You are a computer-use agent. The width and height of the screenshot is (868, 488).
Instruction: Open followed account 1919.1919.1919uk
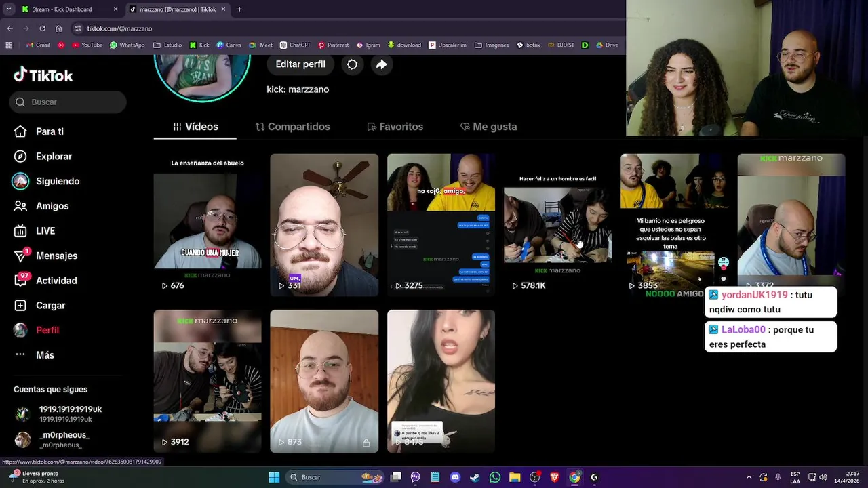pos(60,414)
